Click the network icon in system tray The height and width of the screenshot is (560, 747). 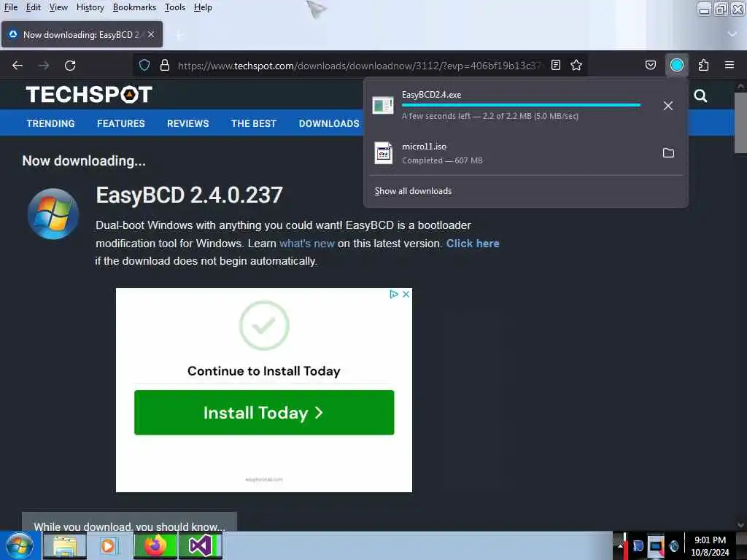pos(656,545)
